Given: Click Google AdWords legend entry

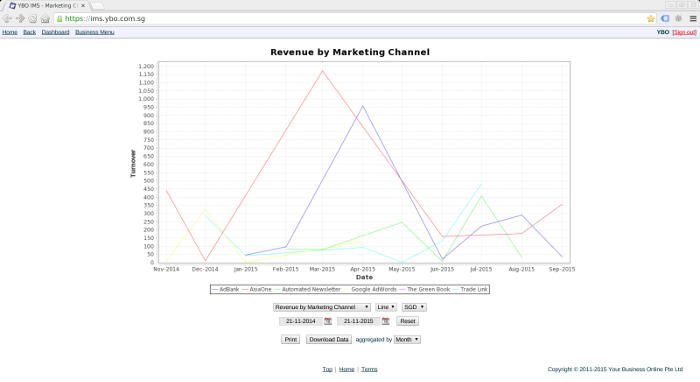Looking at the screenshot, I should (x=370, y=289).
